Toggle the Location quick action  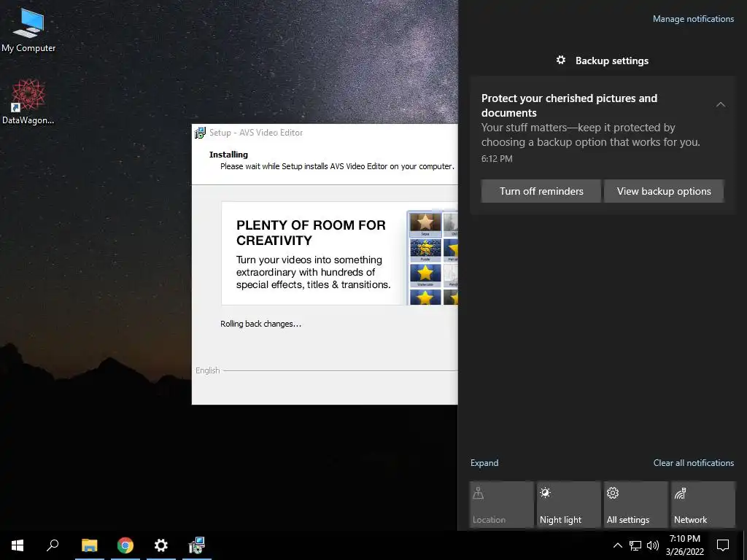pyautogui.click(x=501, y=505)
